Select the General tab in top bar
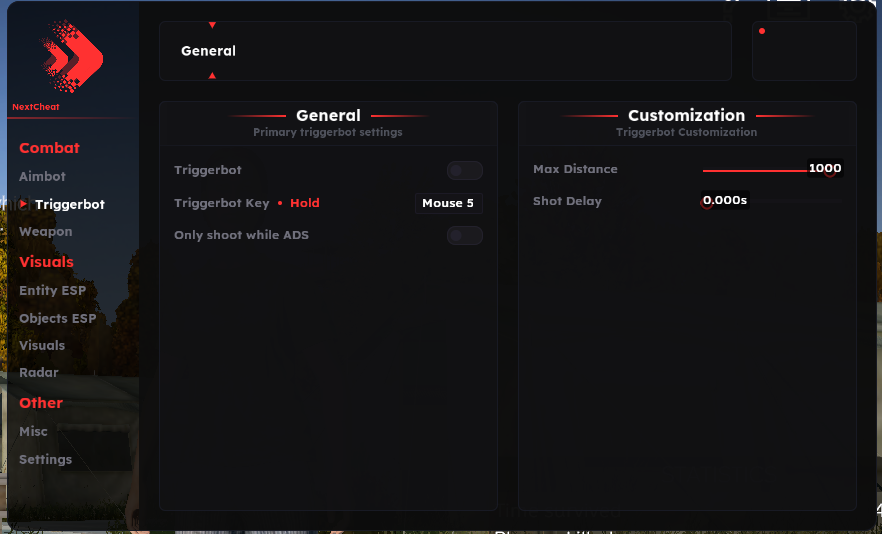The width and height of the screenshot is (882, 534). pyautogui.click(x=208, y=51)
